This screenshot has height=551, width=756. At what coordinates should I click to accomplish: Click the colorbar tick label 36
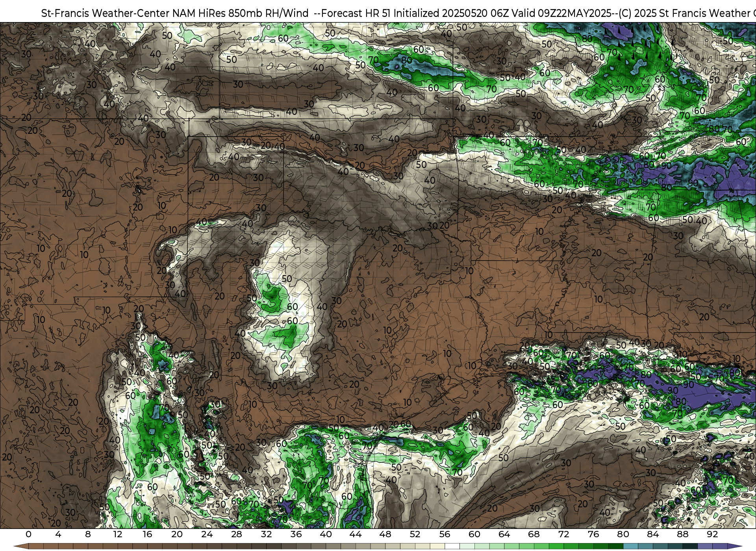296,534
